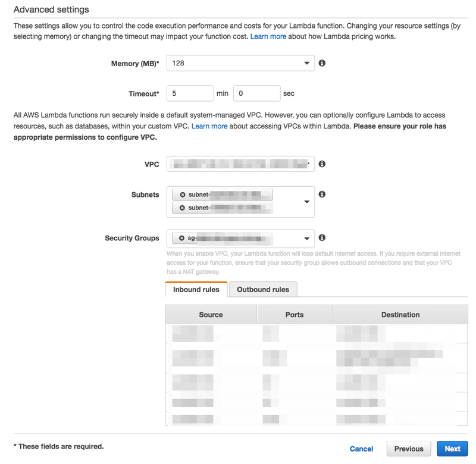Remove the selected security group
476x464 pixels.
pos(181,237)
